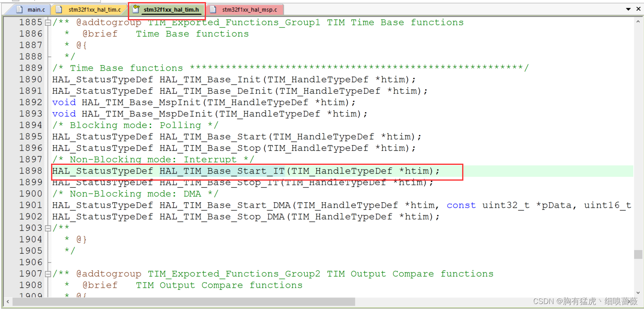Click the file icon on the stm32f1xx_hal_msp.c tab
The width and height of the screenshot is (644, 309).
(x=213, y=9)
